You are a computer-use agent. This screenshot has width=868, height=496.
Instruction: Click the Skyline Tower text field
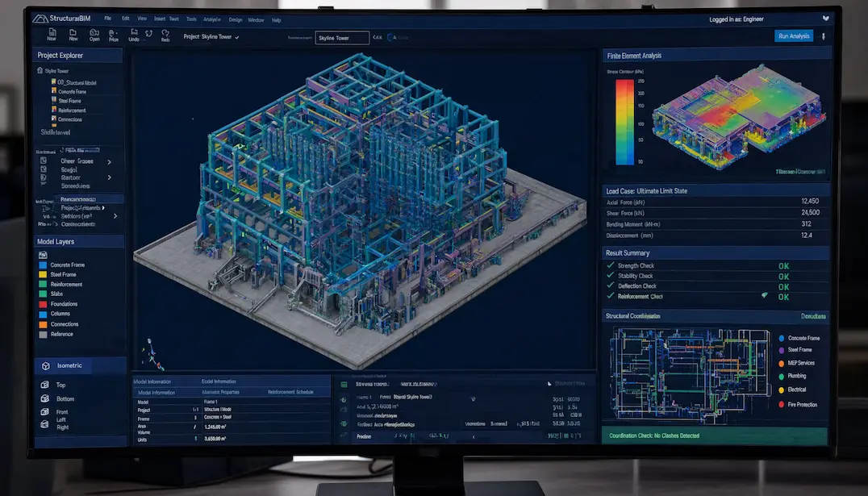pos(342,38)
